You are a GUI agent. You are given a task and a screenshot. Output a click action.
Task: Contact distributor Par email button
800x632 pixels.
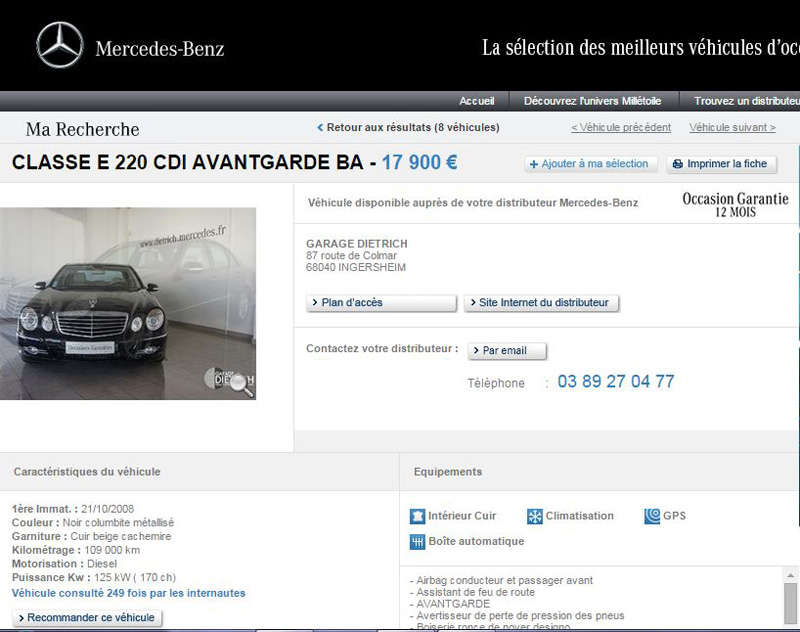coord(507,351)
